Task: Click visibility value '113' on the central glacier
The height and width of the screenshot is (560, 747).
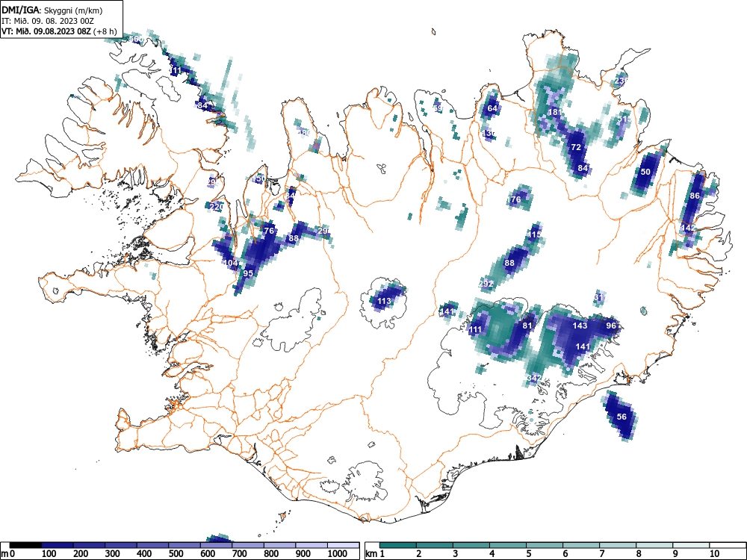Action: coord(385,301)
